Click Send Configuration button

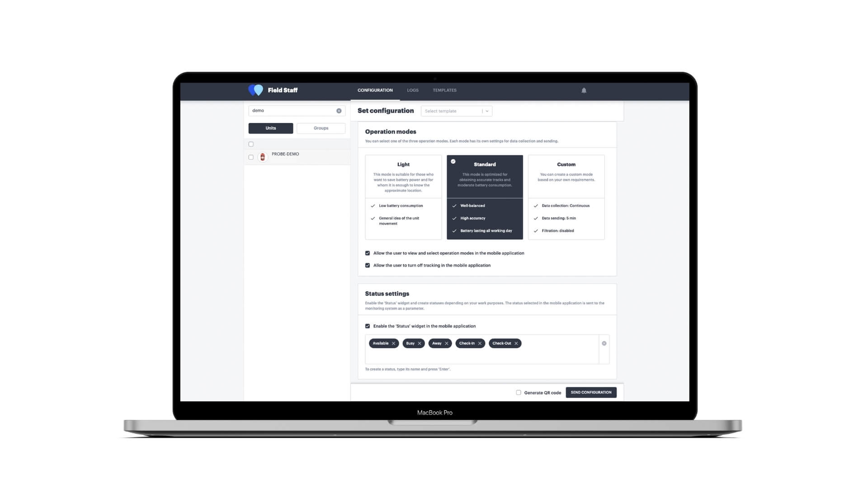[x=591, y=392]
